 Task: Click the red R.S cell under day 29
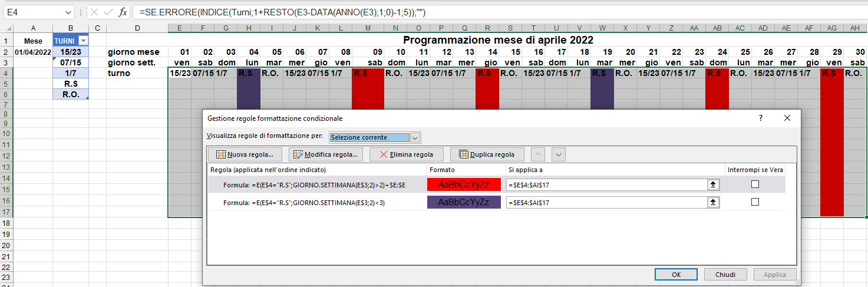832,73
